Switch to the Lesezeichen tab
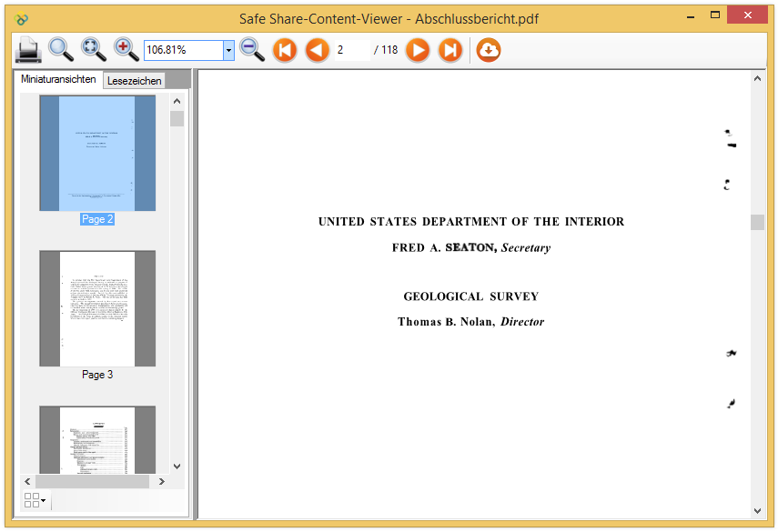778x532 pixels. tap(134, 81)
